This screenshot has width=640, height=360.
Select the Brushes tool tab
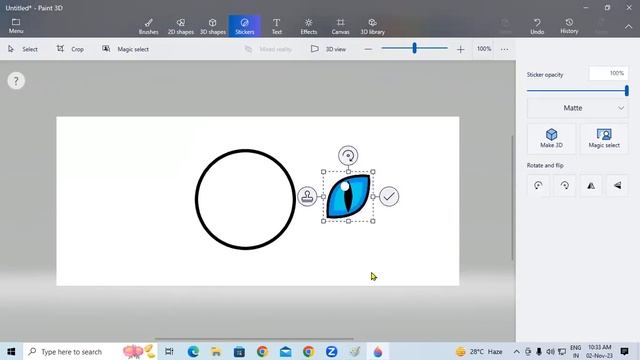pyautogui.click(x=149, y=26)
